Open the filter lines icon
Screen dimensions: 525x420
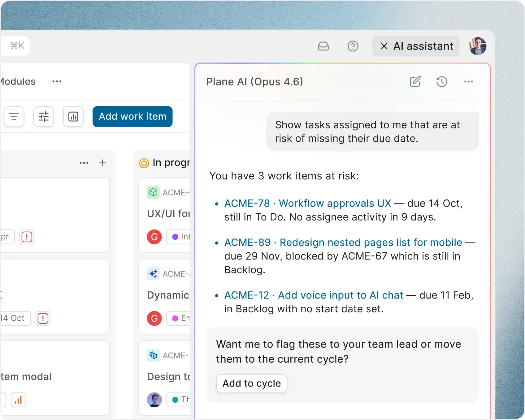point(14,116)
